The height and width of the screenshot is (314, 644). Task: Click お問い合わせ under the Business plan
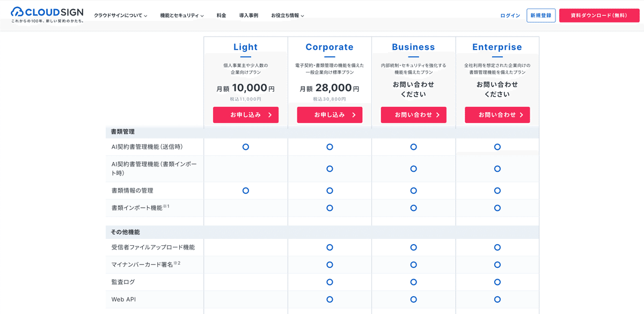click(x=414, y=115)
